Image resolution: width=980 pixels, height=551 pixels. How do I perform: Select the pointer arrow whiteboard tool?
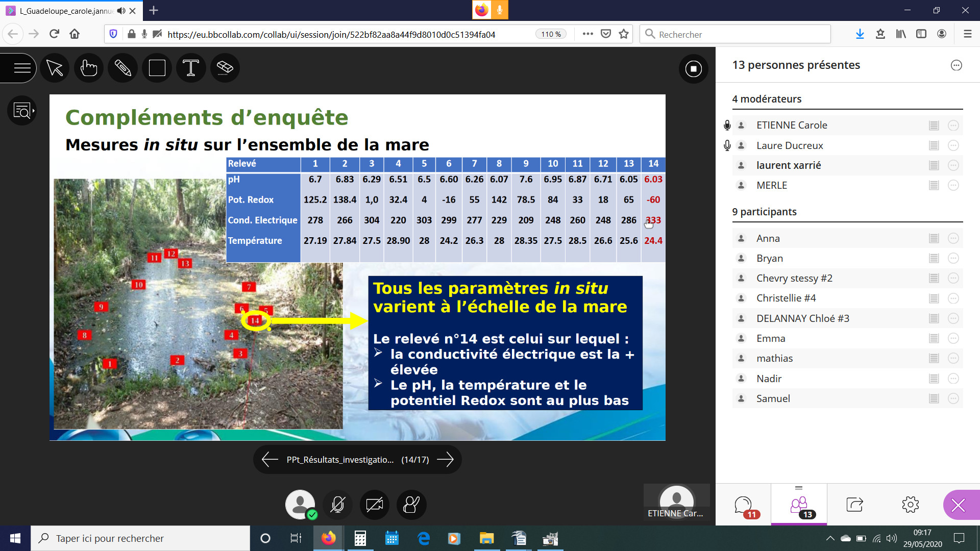55,68
